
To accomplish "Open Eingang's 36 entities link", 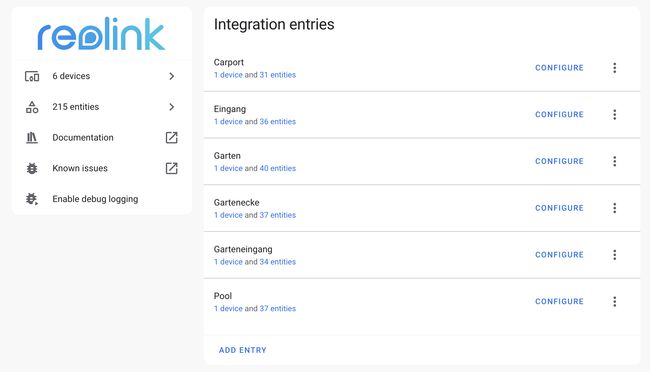I will click(278, 122).
